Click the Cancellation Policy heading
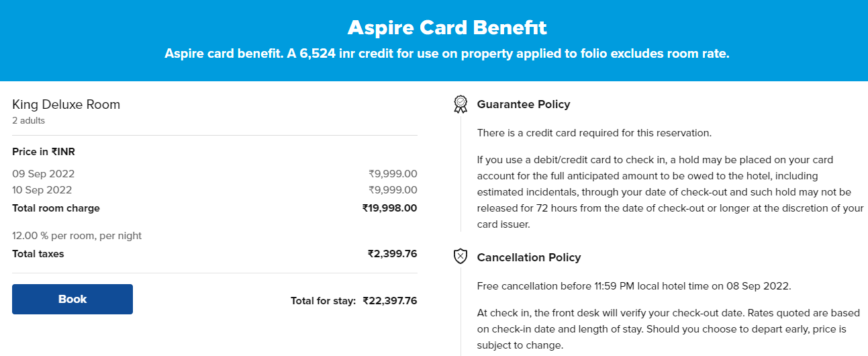This screenshot has height=356, width=868. [529, 257]
